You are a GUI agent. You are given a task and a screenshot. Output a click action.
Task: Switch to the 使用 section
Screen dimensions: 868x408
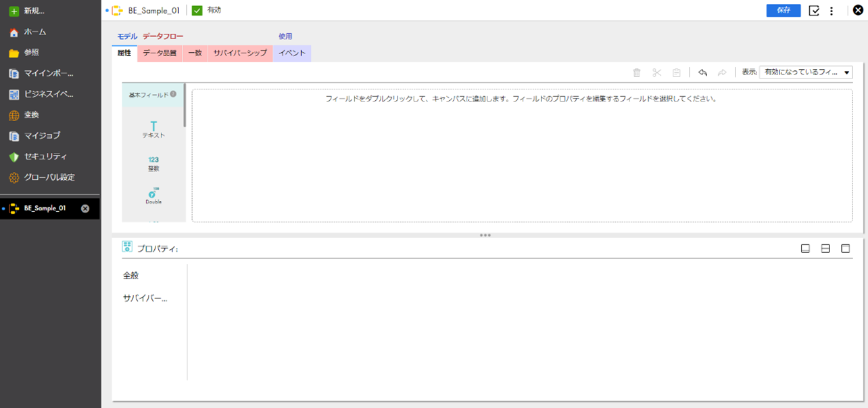[285, 37]
